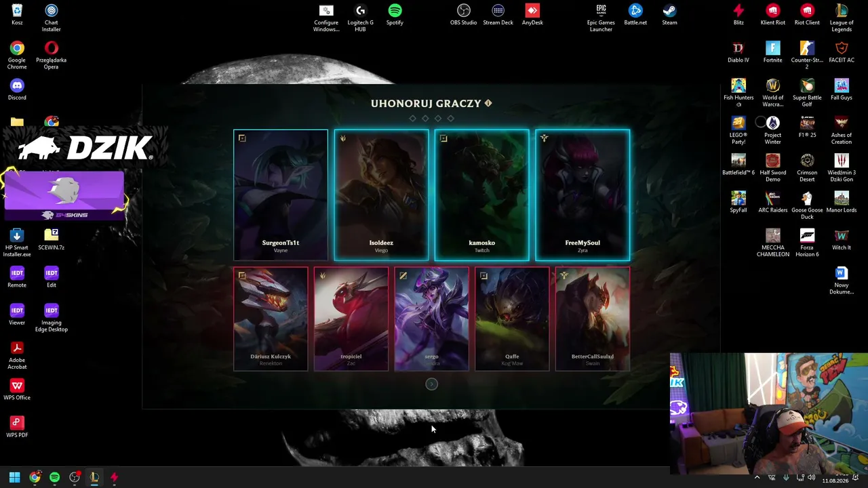Launch Battle.net from the desktop
Screen dimensions: 868x488
[x=635, y=14]
